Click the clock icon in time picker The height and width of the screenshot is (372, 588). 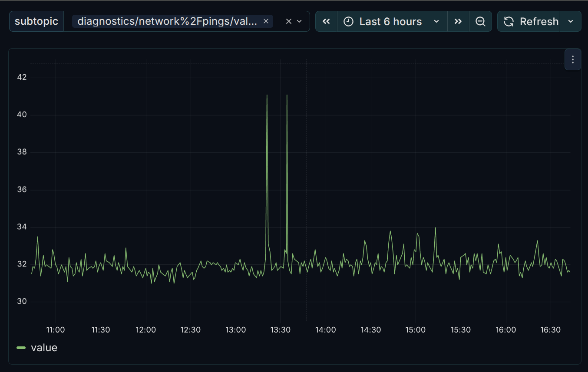[x=348, y=21]
